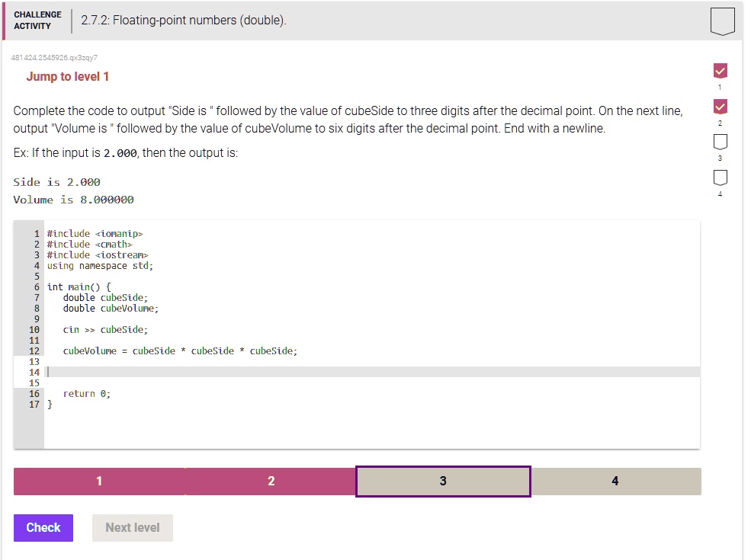Click the '#include <iomanip>' line
This screenshot has width=751, height=560.
pos(95,234)
